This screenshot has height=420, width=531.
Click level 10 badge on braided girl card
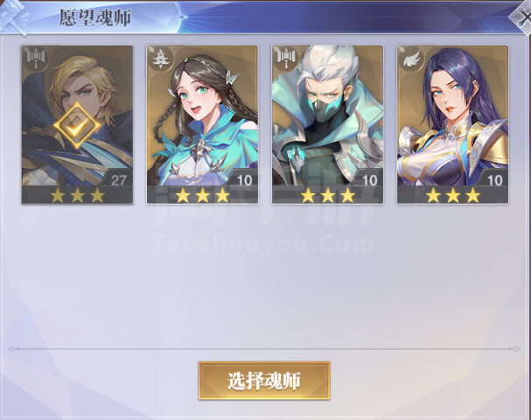click(244, 179)
